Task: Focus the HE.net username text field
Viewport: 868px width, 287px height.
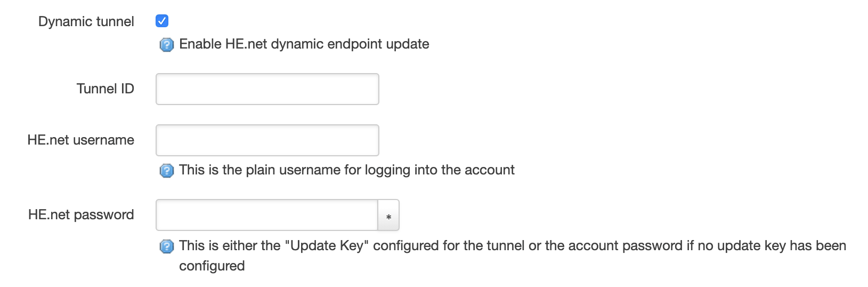Action: tap(267, 140)
